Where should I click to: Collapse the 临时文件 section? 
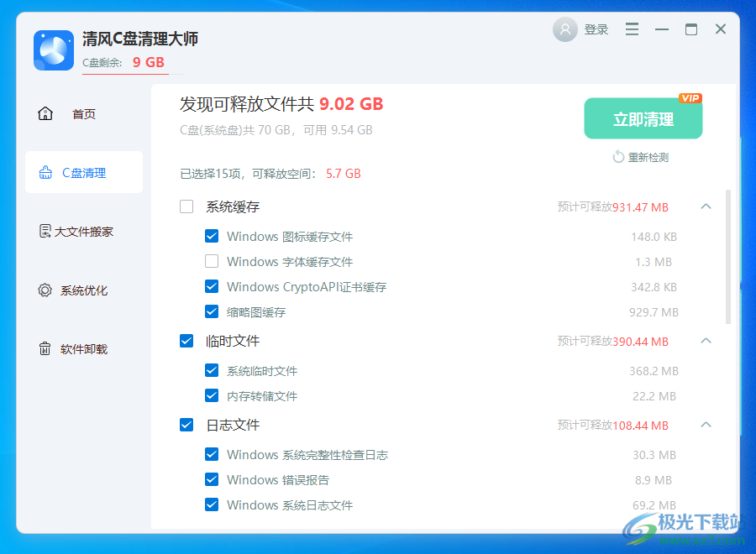pos(706,341)
